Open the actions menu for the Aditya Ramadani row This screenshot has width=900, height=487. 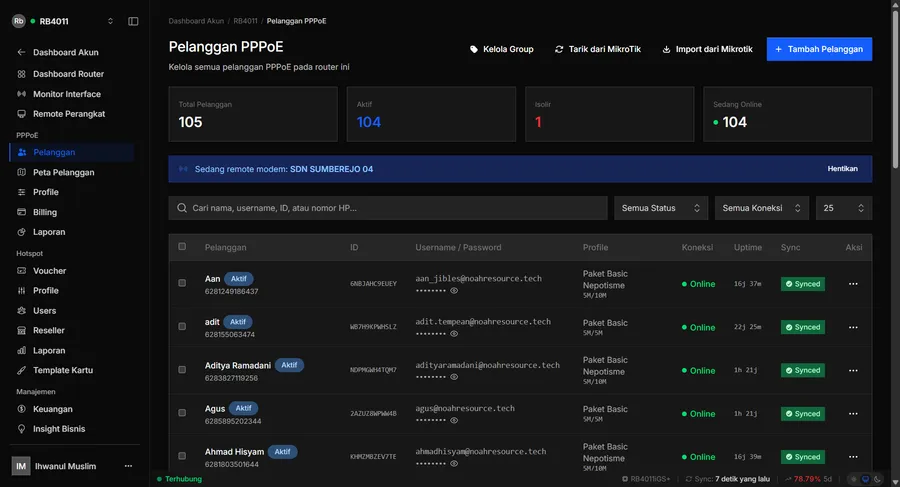tap(853, 370)
